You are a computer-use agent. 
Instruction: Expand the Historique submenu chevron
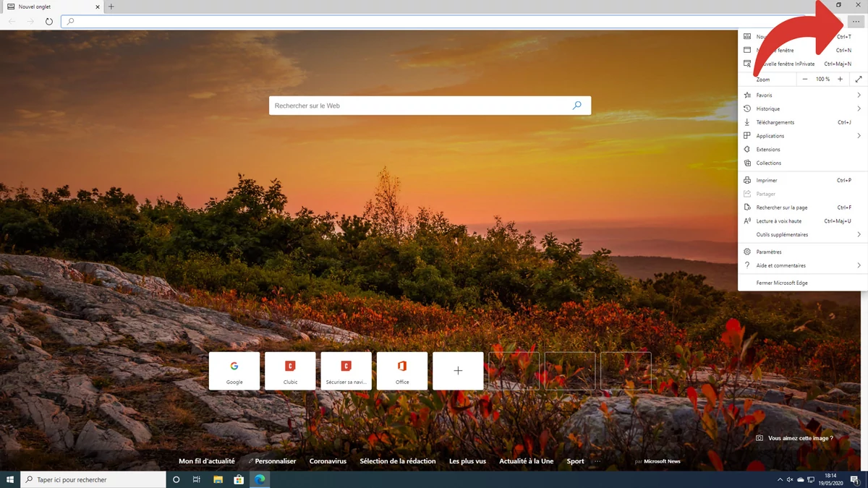[x=859, y=108]
